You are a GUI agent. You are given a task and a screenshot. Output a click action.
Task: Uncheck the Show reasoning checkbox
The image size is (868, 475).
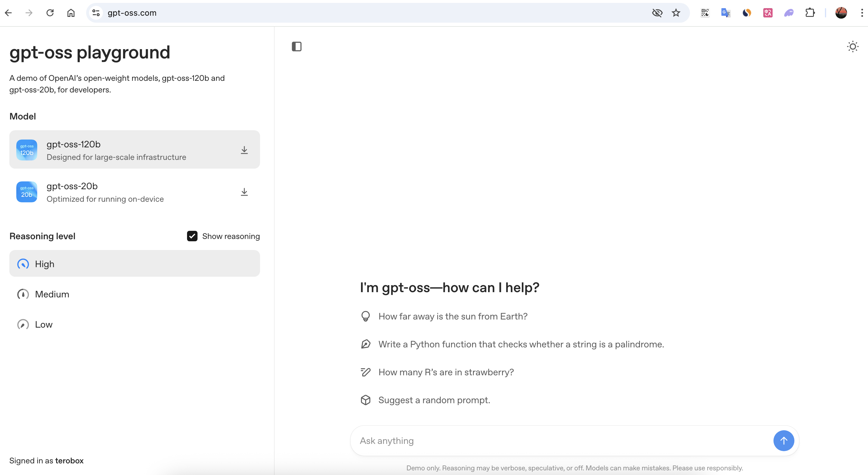tap(192, 236)
